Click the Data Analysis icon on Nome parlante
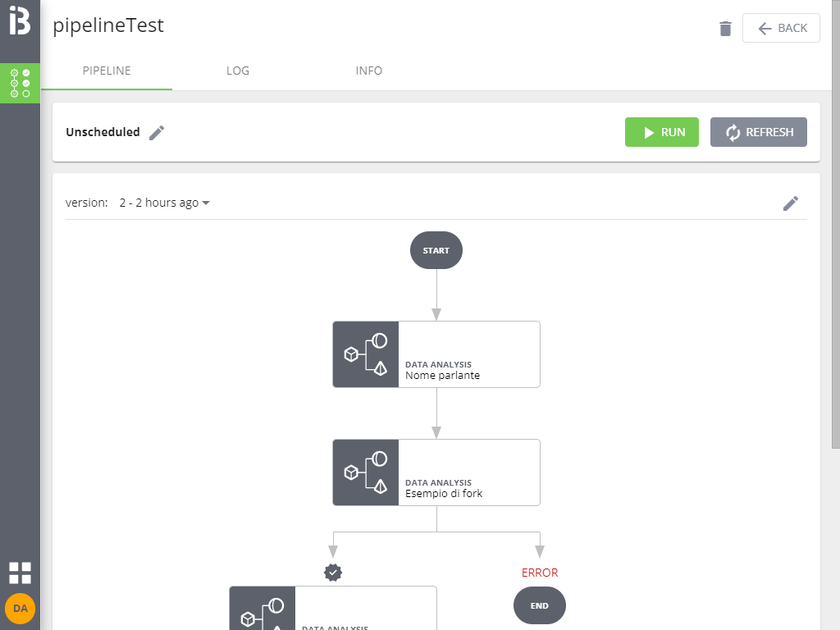840x630 pixels. point(365,354)
